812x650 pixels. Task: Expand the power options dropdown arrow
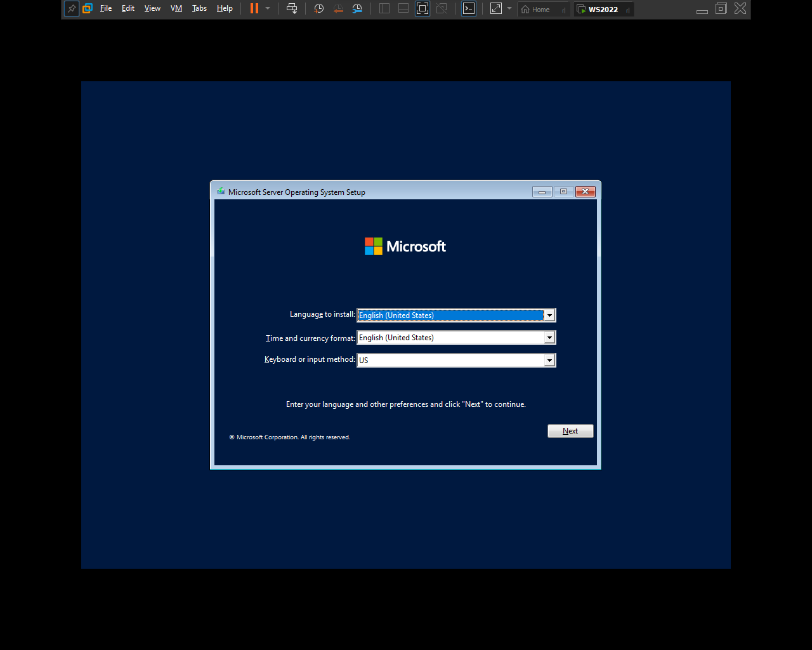268,9
